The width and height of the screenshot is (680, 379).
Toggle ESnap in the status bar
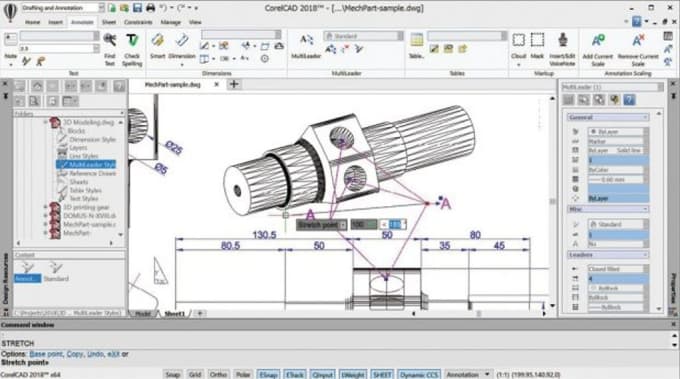[x=268, y=374]
